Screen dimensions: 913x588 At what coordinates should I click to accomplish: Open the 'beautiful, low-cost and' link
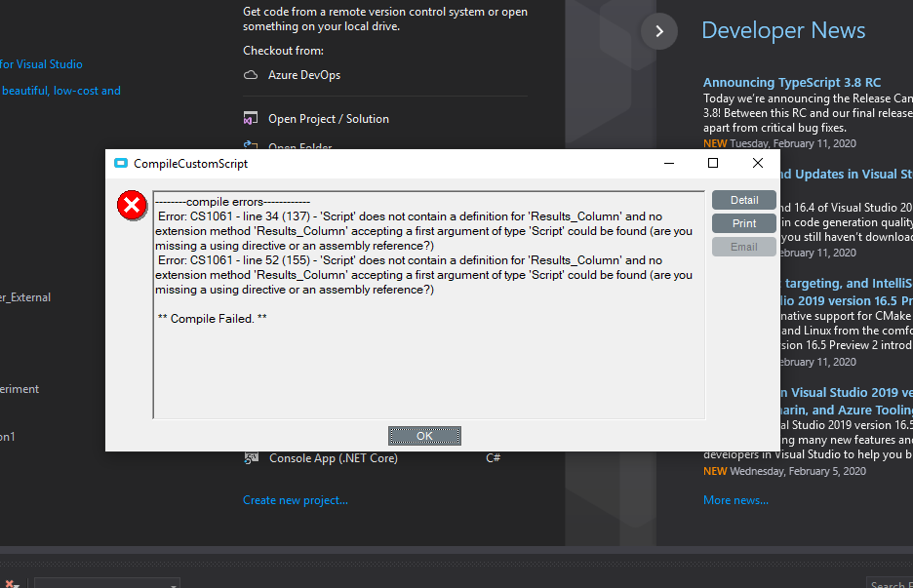coord(60,91)
